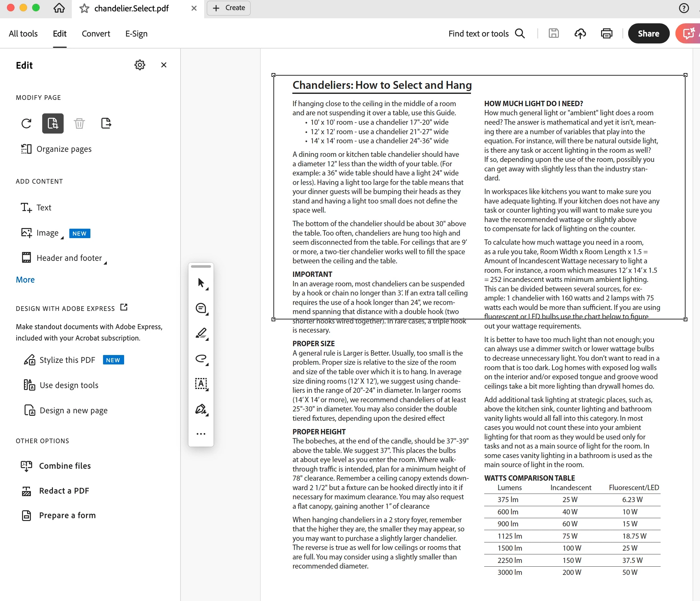Select the arrow selection tool

pos(201,283)
